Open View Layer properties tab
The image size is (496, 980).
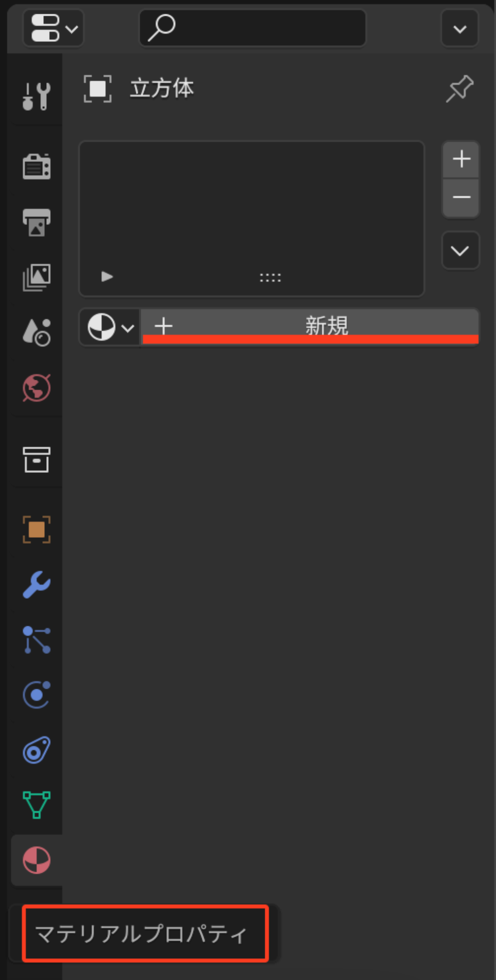pyautogui.click(x=36, y=277)
